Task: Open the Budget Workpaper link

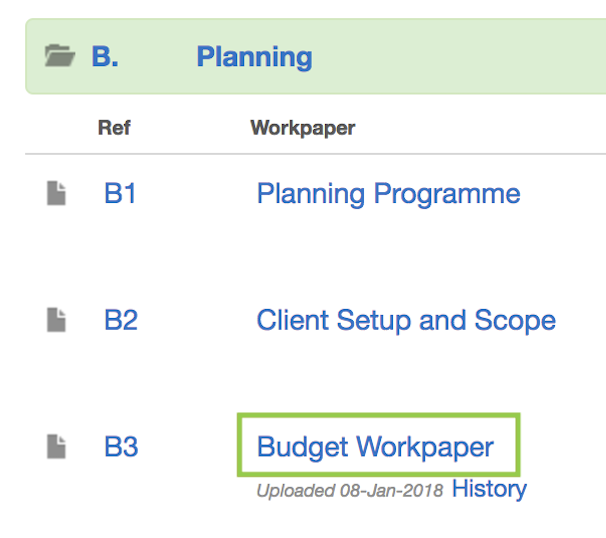Action: tap(375, 447)
